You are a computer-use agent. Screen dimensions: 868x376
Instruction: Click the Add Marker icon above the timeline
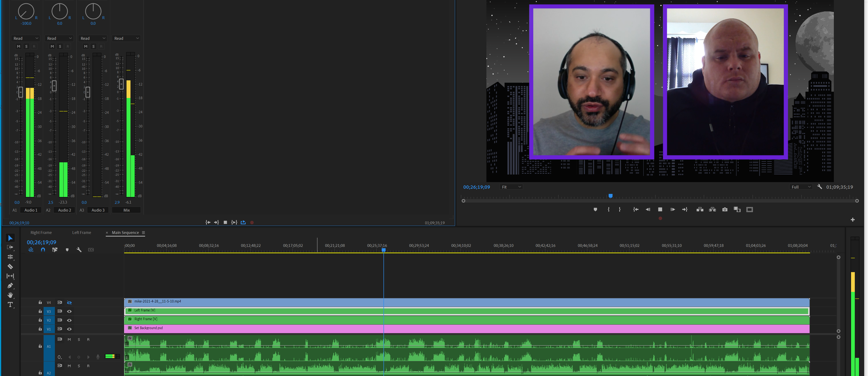[67, 250]
